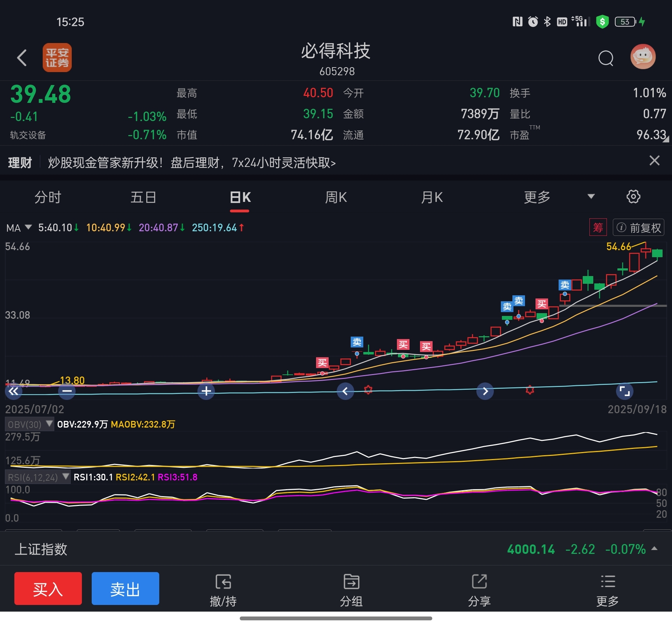The height and width of the screenshot is (627, 672).
Task: Switch to the 周K tab
Action: pyautogui.click(x=336, y=197)
